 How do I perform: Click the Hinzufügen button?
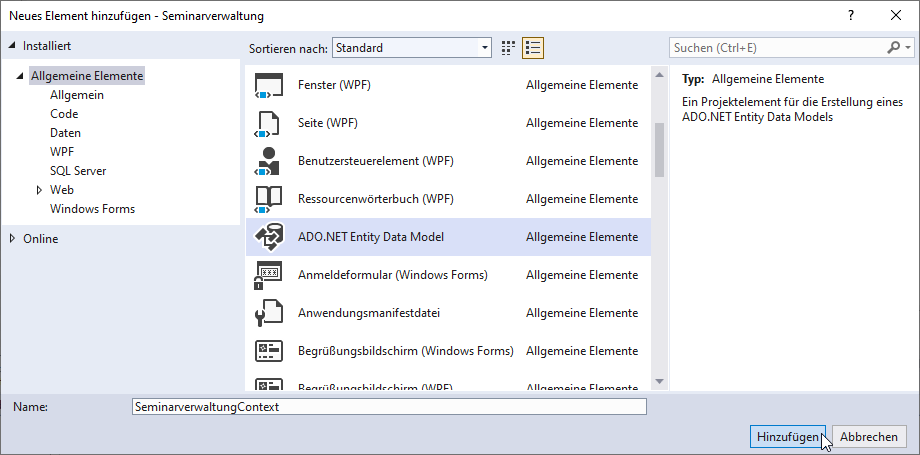(x=787, y=437)
